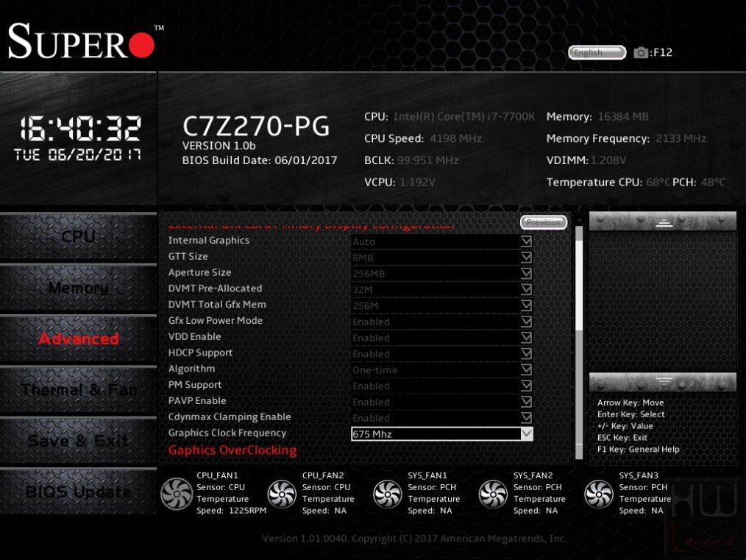Click the DVMT Total Gfx Mem label
Viewport: 746px width, 560px height.
(217, 305)
